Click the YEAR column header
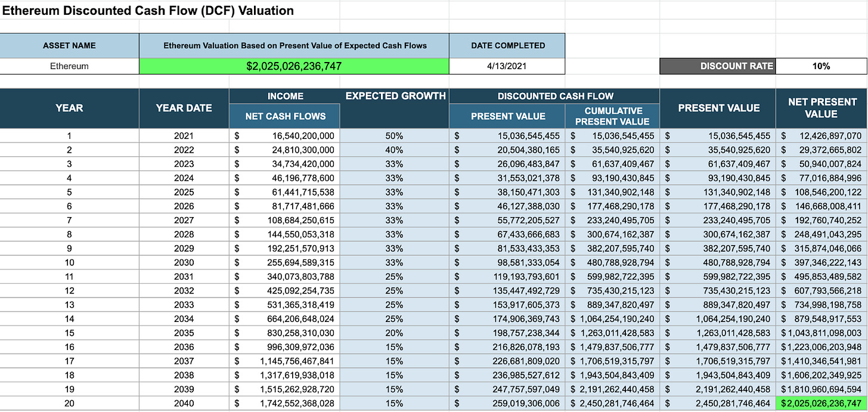The height and width of the screenshot is (412, 868). click(69, 108)
